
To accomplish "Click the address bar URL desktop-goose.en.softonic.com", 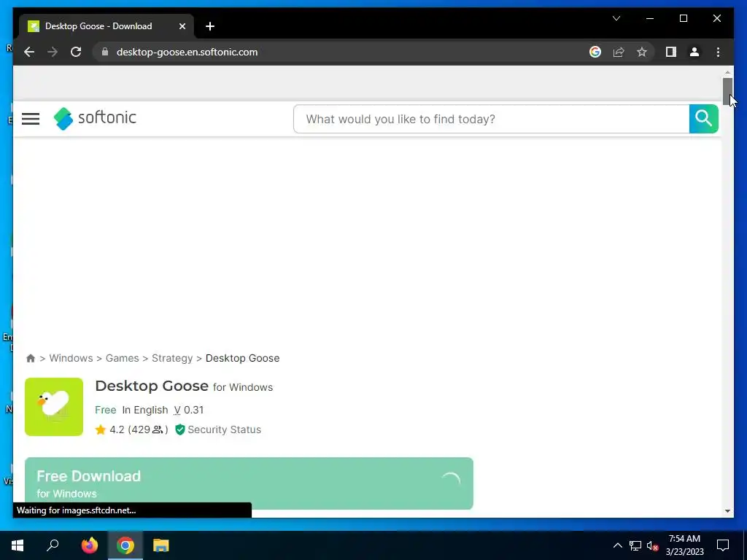I will [x=187, y=52].
